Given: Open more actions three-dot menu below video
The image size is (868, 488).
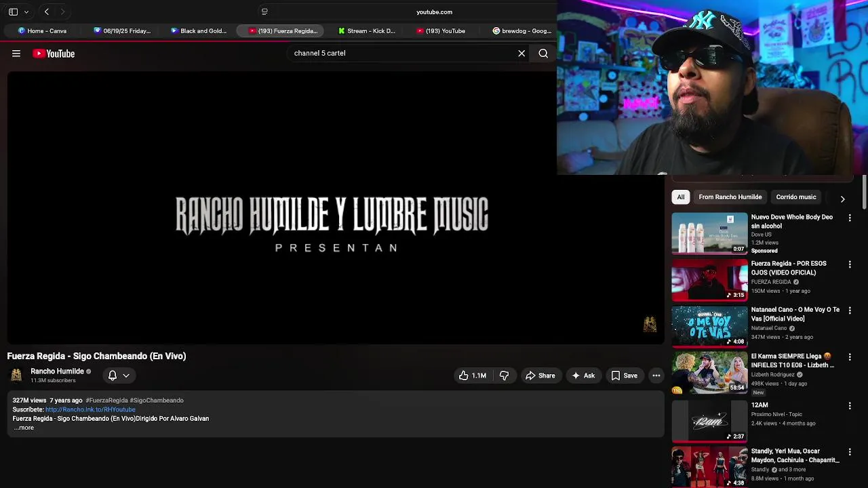Looking at the screenshot, I should pos(656,375).
